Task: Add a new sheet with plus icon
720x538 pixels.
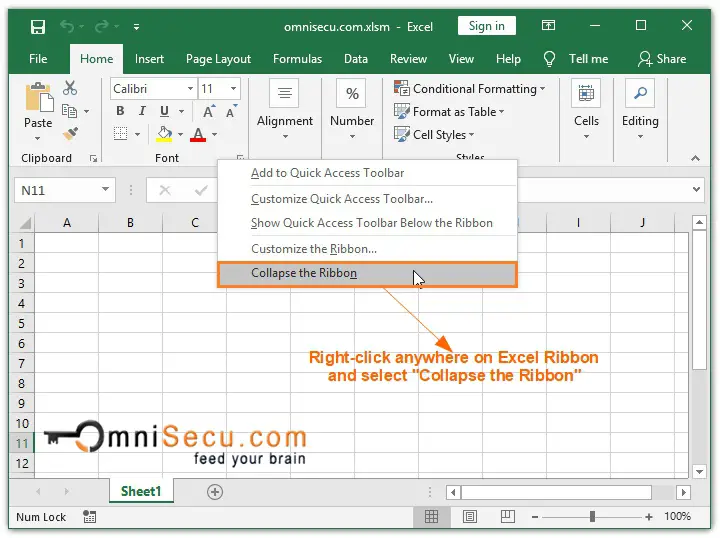Action: pyautogui.click(x=215, y=492)
